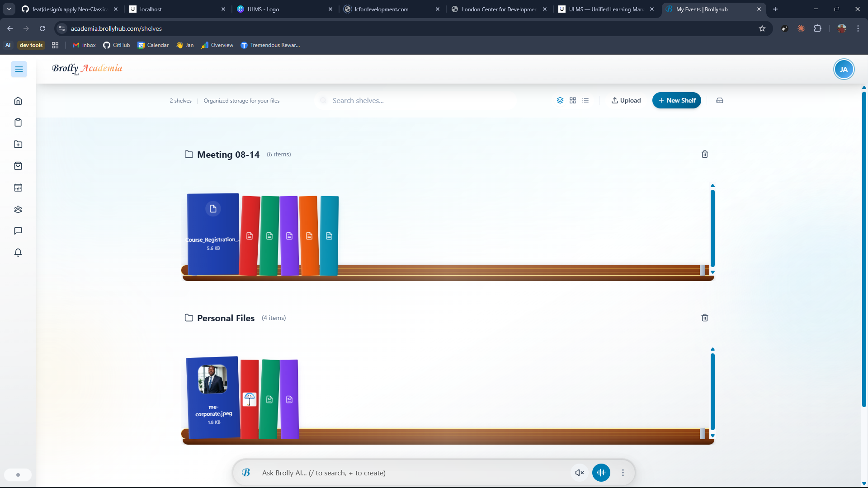This screenshot has height=488, width=868.
Task: Open the orange book in Meeting 08-14
Action: click(309, 235)
